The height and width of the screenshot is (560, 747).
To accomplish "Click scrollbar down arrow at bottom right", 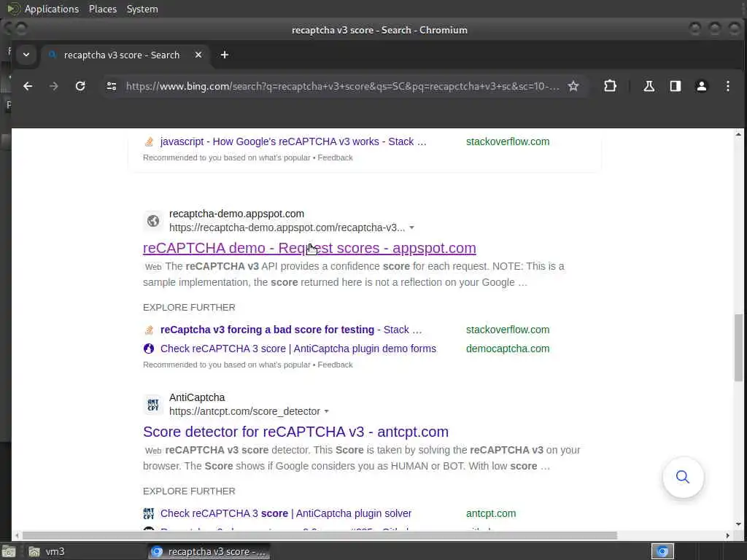I will 738,524.
